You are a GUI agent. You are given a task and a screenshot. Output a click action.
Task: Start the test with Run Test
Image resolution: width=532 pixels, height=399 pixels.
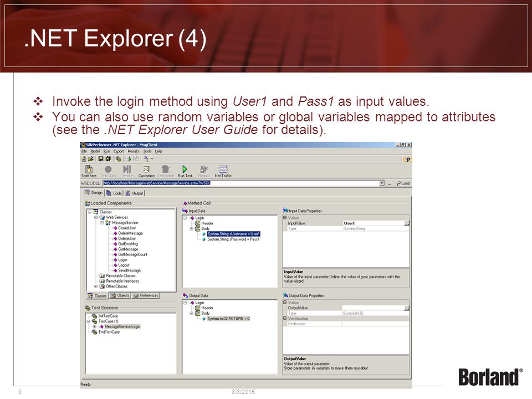coord(185,171)
